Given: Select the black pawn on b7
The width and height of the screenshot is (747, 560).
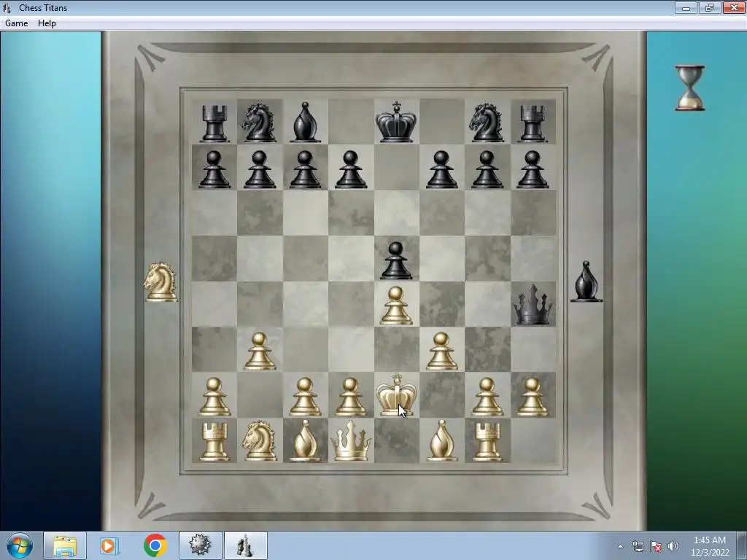Looking at the screenshot, I should point(259,169).
